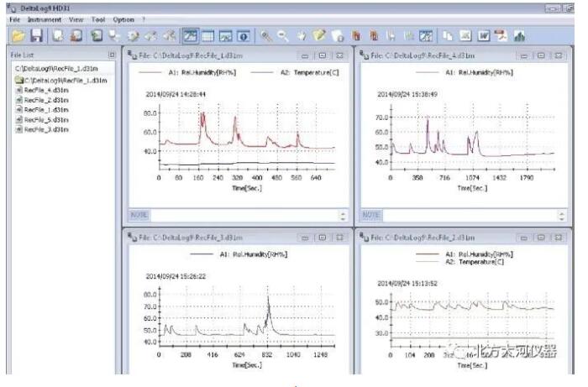The image size is (588, 387).
Task: Collapse the File List panel with its header button
Action: (x=113, y=55)
